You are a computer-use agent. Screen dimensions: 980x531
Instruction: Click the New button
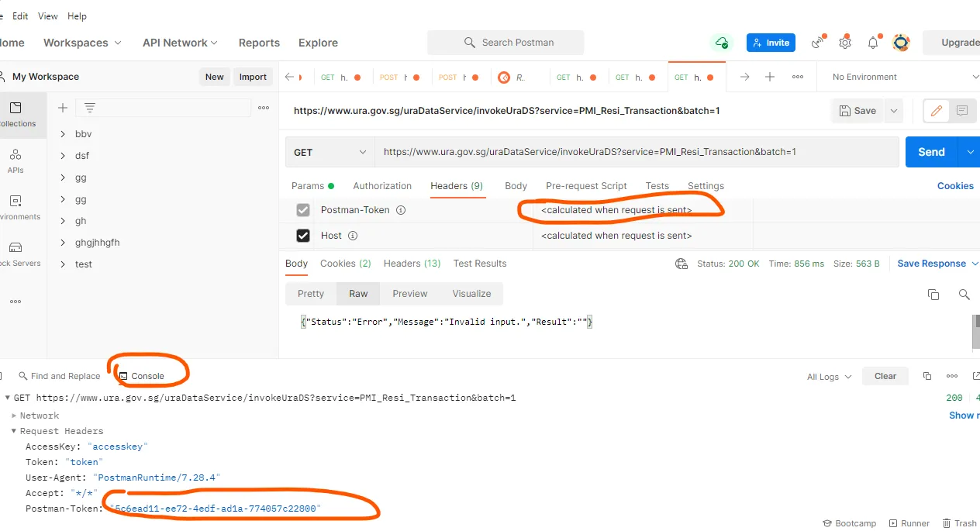pyautogui.click(x=215, y=77)
